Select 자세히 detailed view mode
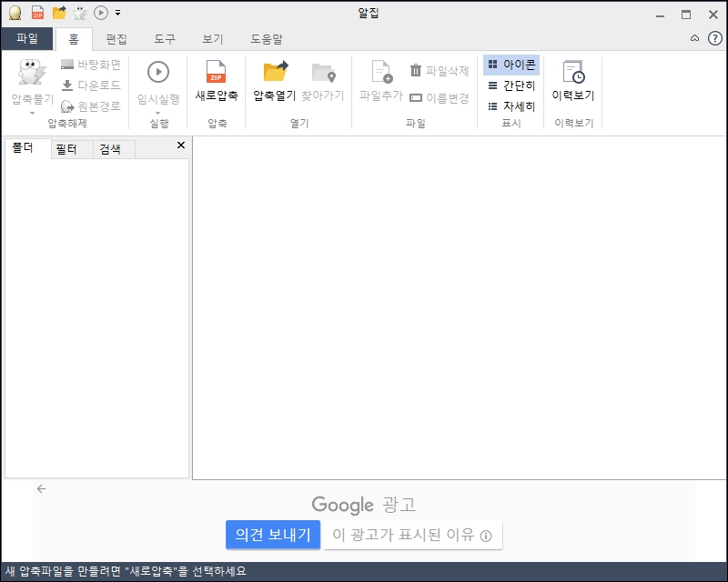 (x=511, y=106)
